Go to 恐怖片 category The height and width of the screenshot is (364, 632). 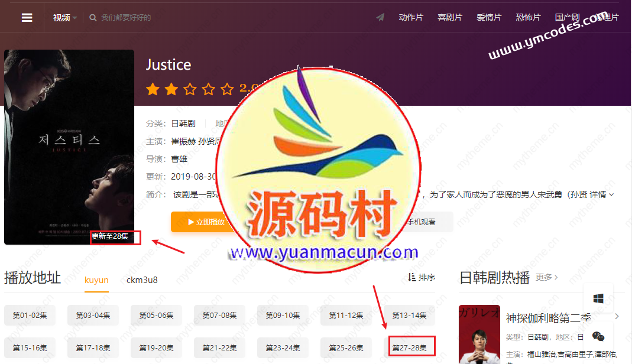click(x=528, y=18)
